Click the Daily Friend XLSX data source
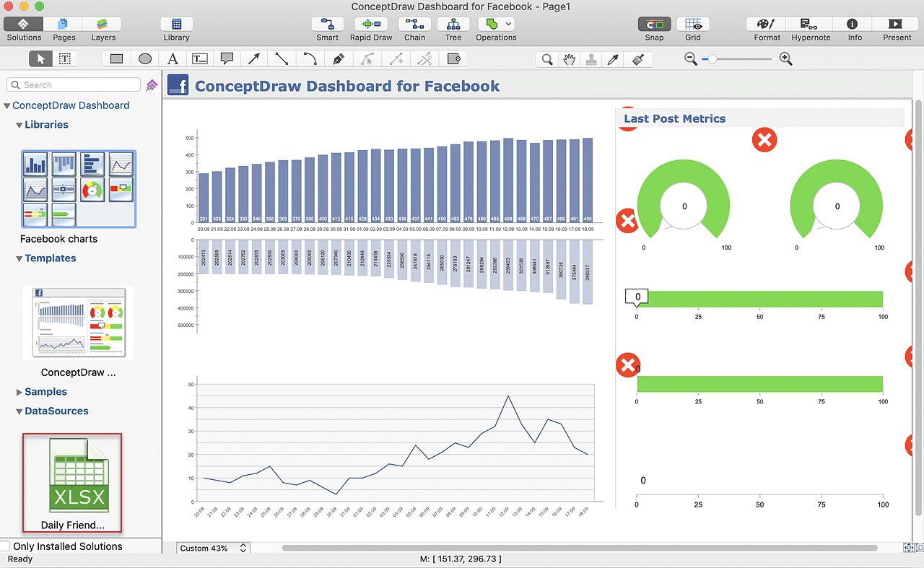The image size is (924, 568). click(x=72, y=482)
